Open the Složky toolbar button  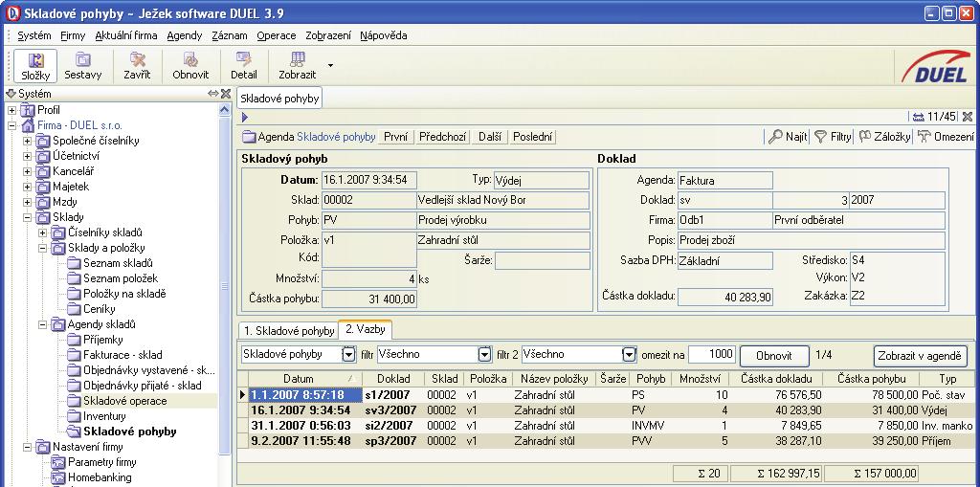[x=35, y=66]
